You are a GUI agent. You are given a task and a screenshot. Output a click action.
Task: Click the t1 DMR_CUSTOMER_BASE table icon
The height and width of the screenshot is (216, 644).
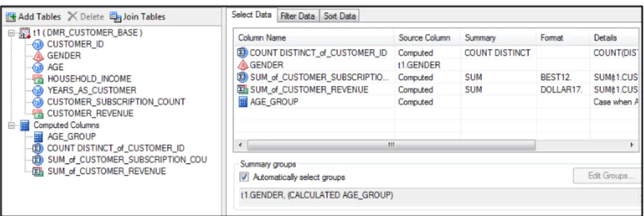(x=25, y=33)
